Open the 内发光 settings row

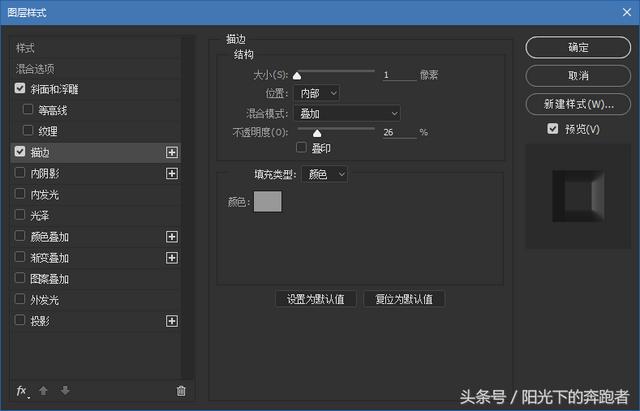point(96,195)
